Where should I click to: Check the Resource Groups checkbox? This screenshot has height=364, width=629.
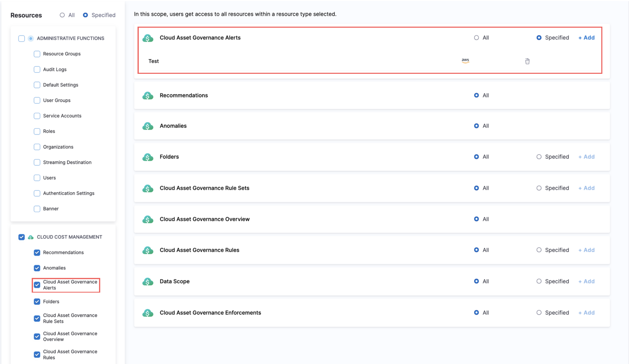[x=37, y=54]
